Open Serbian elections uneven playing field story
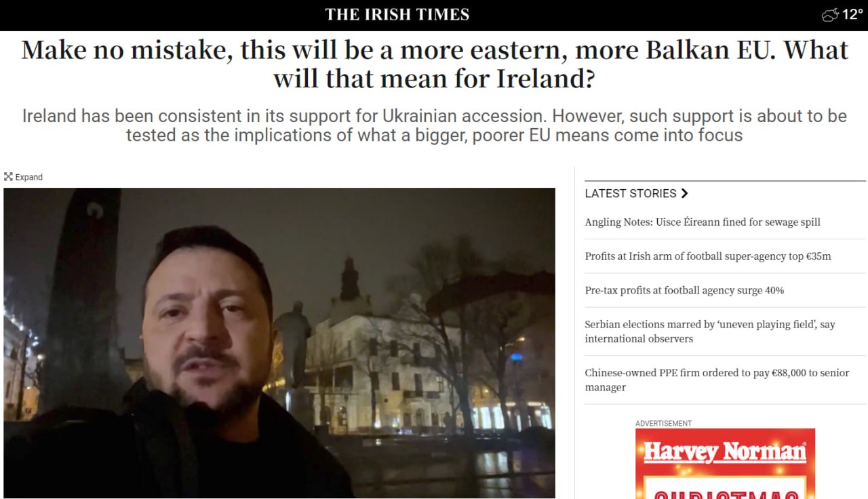The height and width of the screenshot is (499, 868). [710, 332]
